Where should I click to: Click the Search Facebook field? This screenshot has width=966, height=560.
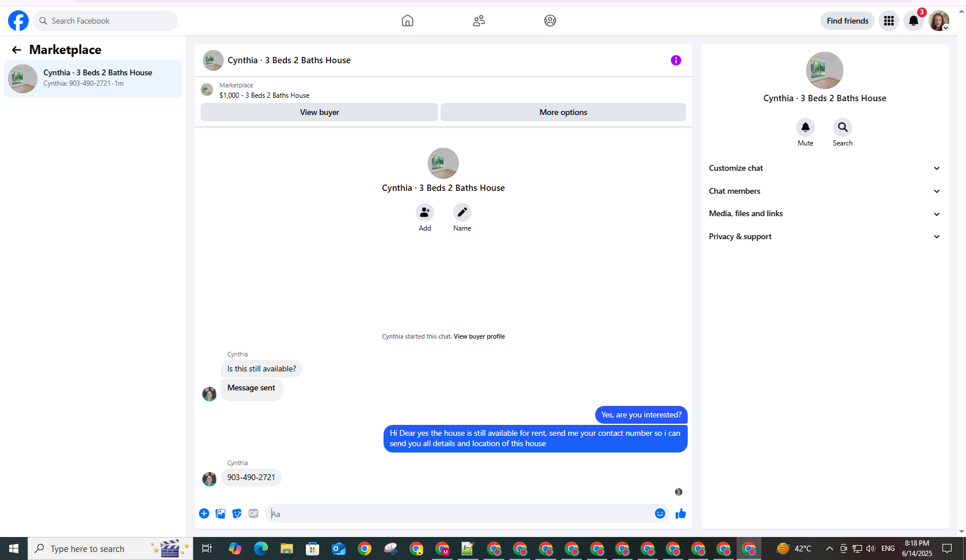click(106, 21)
